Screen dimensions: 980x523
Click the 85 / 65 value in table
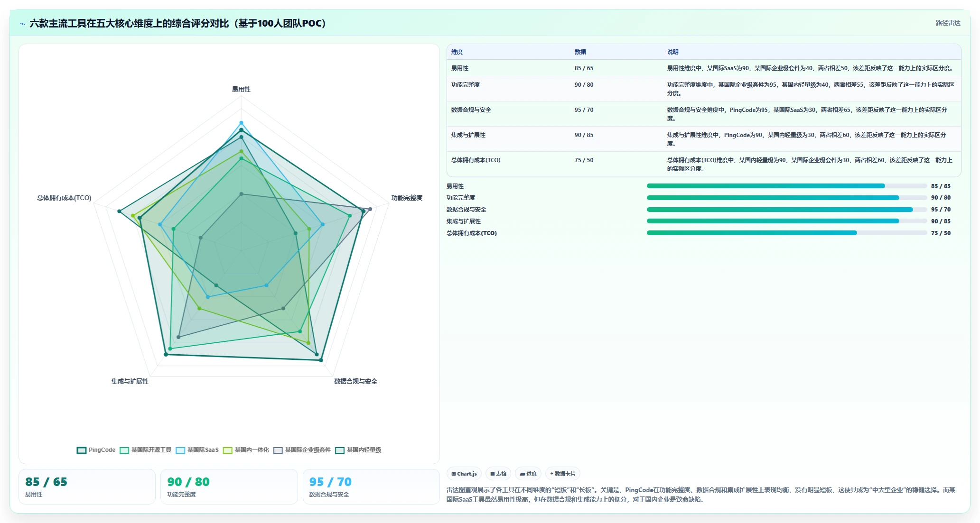(x=584, y=68)
